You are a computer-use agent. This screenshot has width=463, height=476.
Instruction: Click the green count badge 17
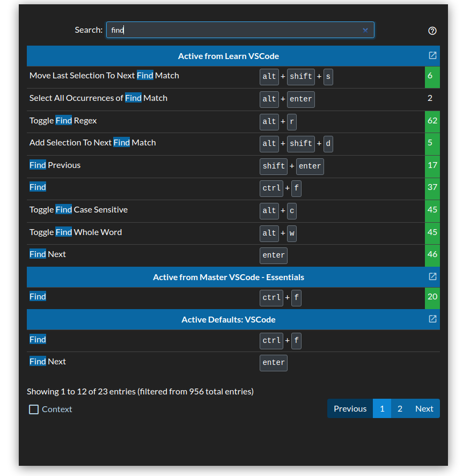[432, 166]
